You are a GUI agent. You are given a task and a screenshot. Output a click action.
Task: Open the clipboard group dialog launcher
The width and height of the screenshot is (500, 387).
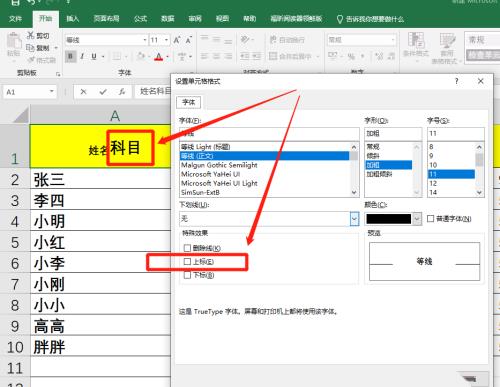point(58,74)
